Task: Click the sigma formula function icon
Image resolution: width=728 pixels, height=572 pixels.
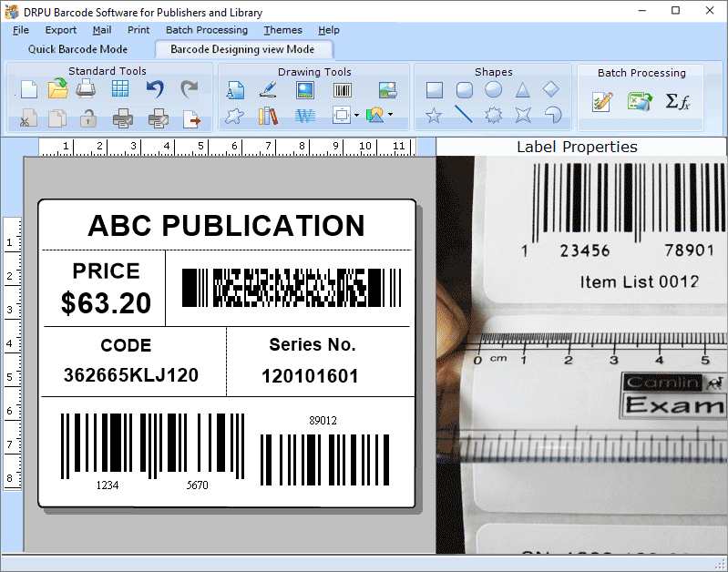Action: (x=677, y=101)
